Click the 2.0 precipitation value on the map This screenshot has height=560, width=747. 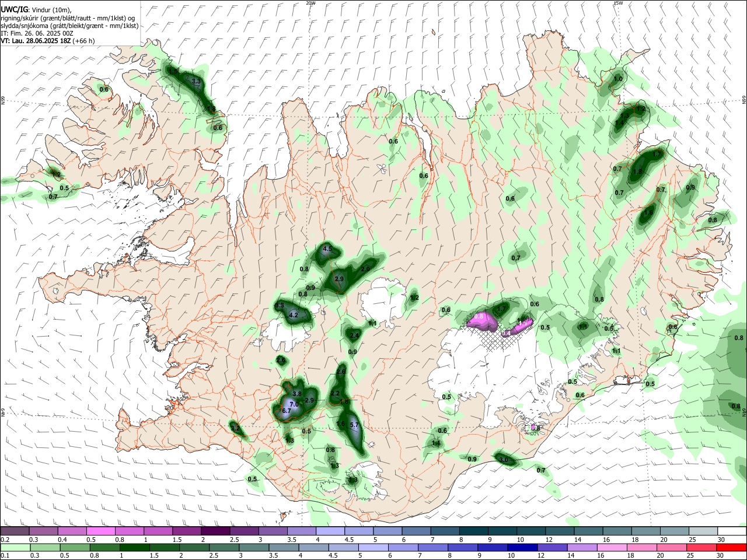pyautogui.click(x=365, y=269)
